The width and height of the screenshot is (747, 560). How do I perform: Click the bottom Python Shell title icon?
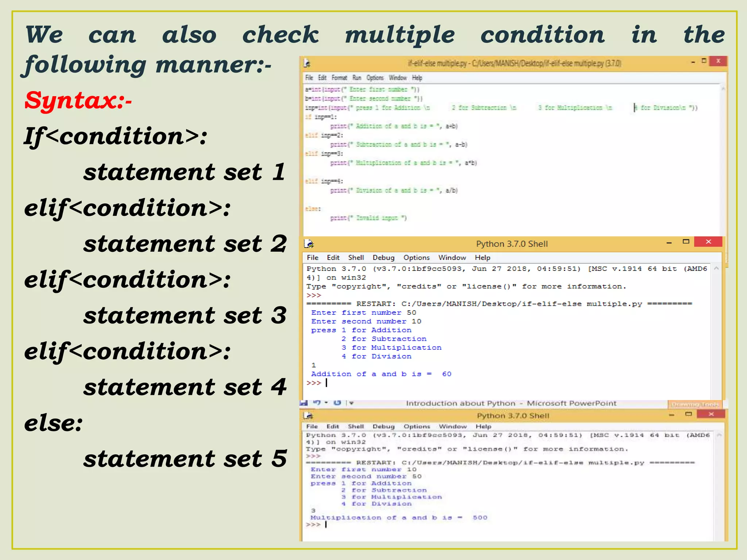(x=308, y=416)
